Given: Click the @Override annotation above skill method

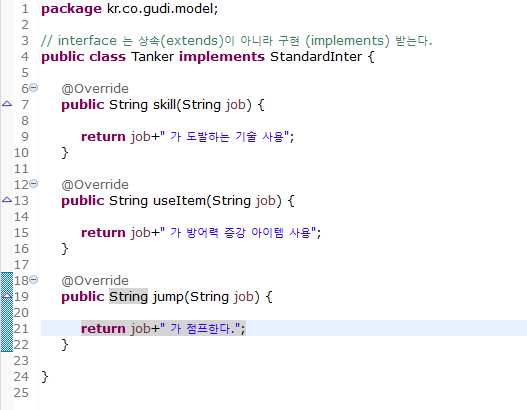Looking at the screenshot, I should point(95,89).
